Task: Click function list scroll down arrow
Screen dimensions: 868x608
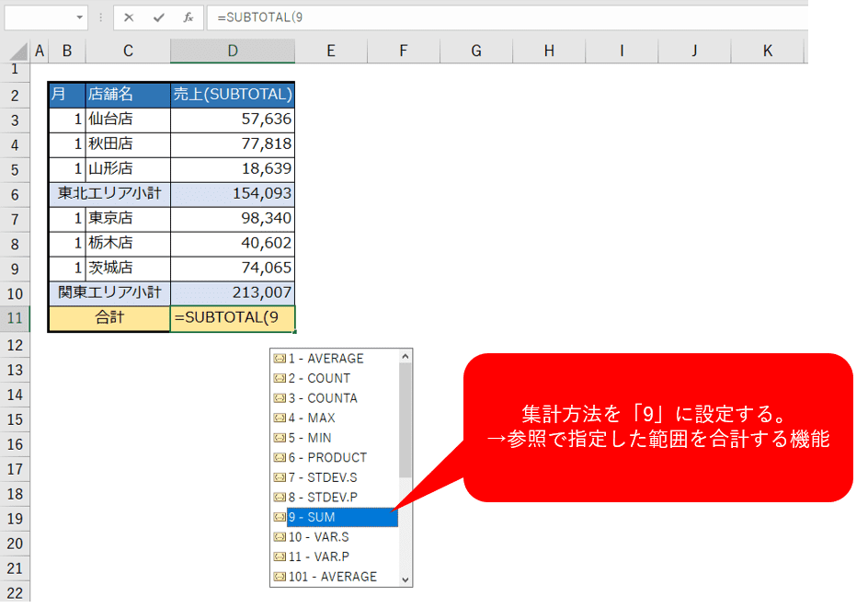Action: click(x=405, y=579)
